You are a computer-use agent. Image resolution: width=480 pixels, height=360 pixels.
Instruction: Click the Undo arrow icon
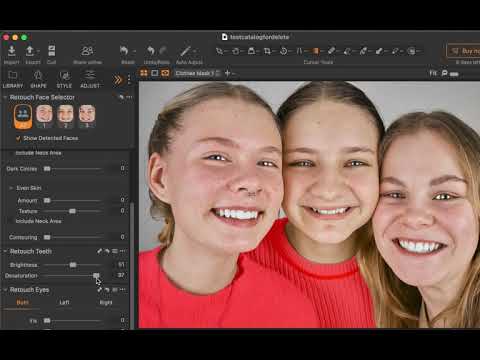tap(151, 51)
